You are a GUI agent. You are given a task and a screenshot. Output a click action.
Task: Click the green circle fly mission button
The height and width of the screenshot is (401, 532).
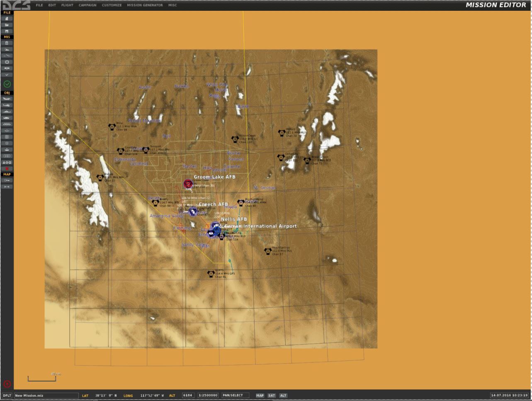pyautogui.click(x=7, y=84)
